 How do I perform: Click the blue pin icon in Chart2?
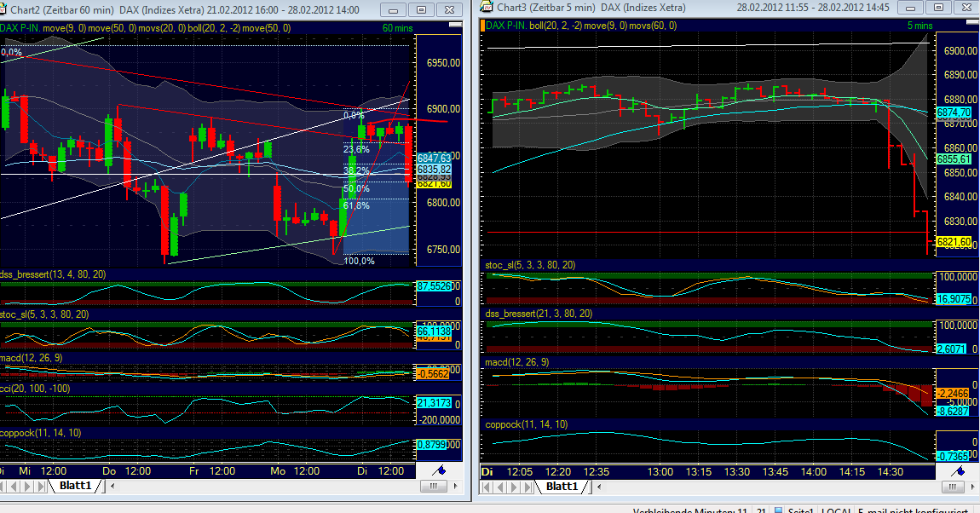point(439,470)
